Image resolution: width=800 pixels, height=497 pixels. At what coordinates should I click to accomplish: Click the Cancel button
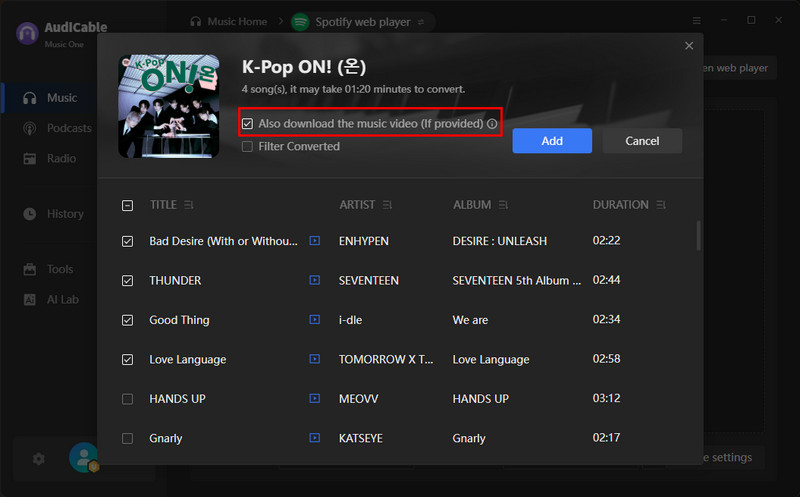642,141
